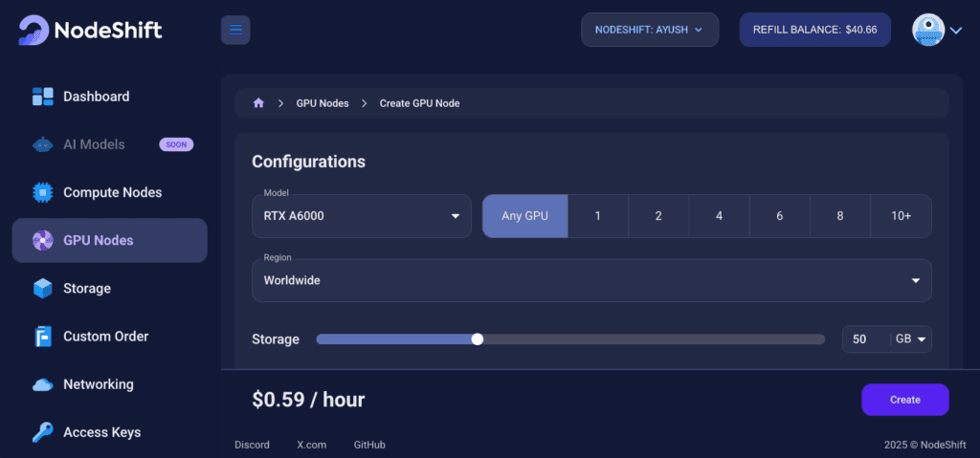Screen dimensions: 980x458
Task: Select 4 GPU count
Action: (x=719, y=216)
